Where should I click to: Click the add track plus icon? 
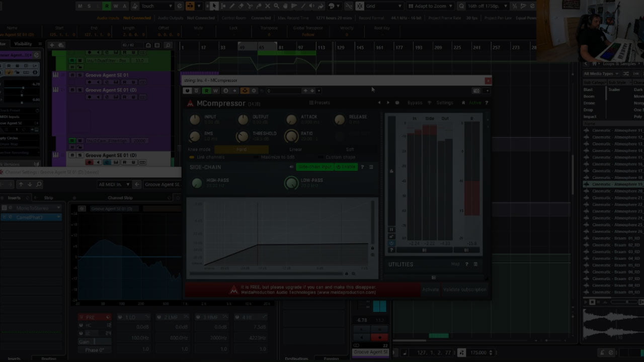click(52, 45)
